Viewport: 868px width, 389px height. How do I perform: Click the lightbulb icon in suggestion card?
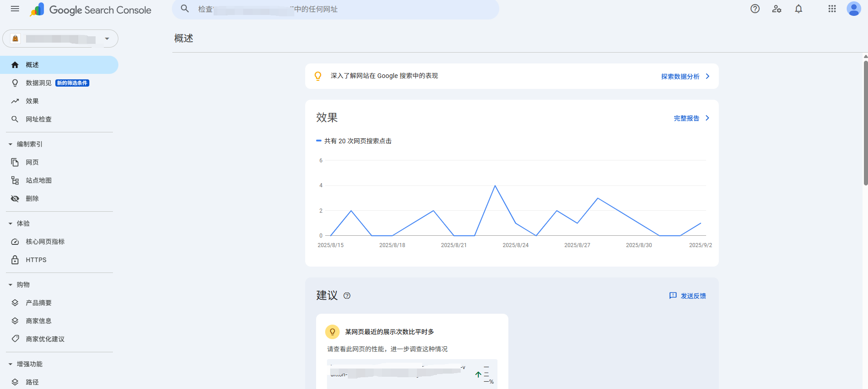[x=332, y=332]
